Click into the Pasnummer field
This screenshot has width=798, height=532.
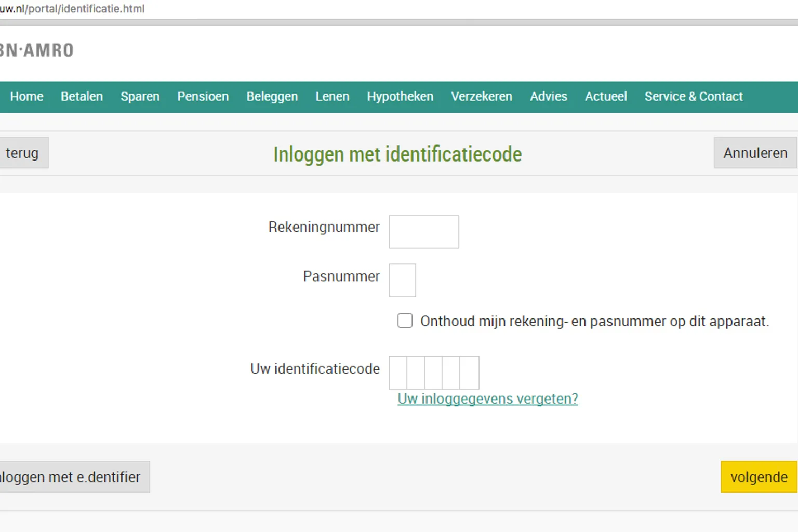402,281
